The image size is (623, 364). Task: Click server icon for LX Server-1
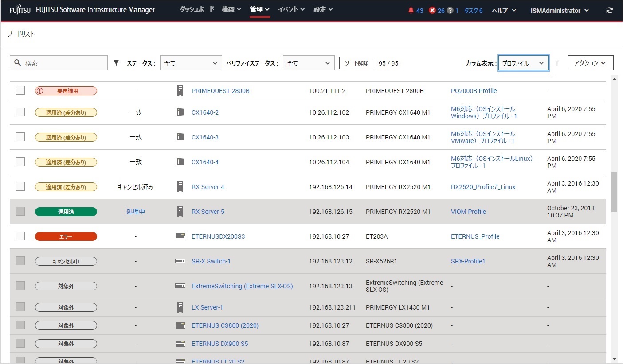(180, 307)
